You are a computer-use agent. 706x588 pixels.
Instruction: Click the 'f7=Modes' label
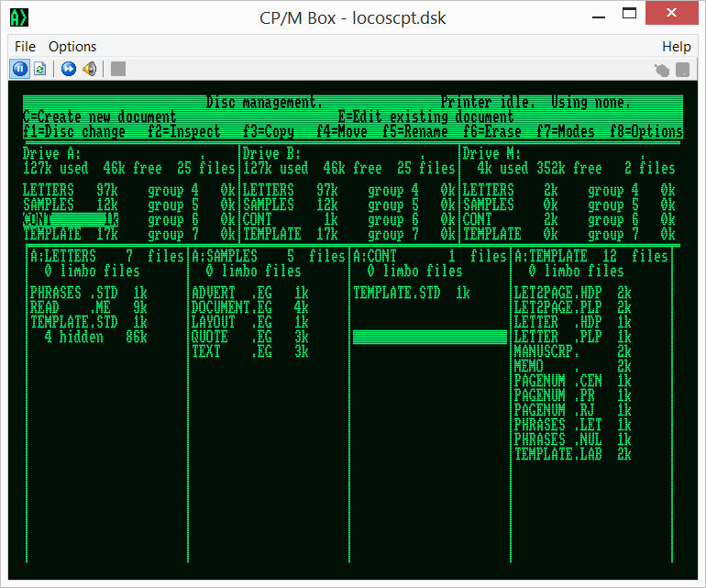566,131
